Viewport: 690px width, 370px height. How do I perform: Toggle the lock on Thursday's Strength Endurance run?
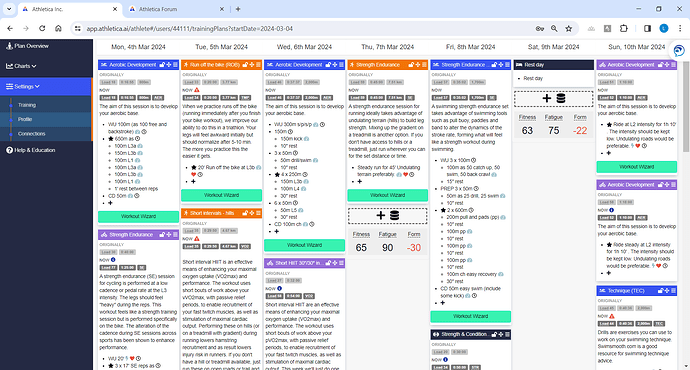point(411,65)
